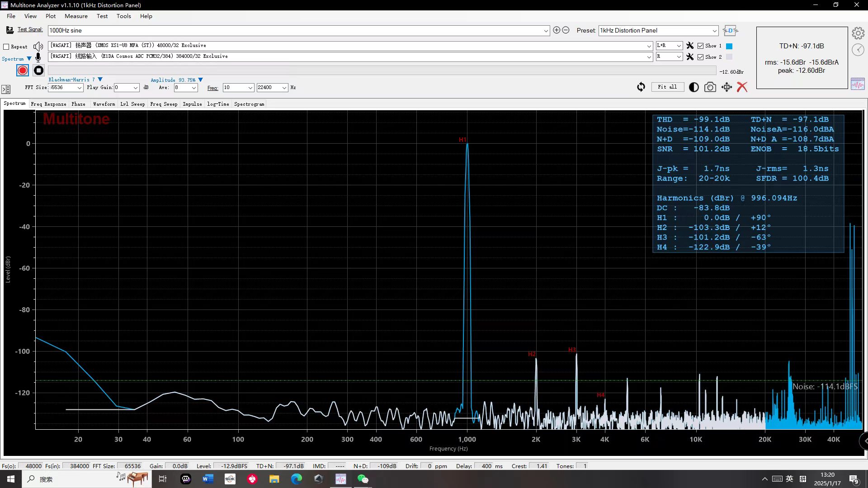Uncheck the Show 2 checkbox
The image size is (868, 488).
(x=700, y=57)
